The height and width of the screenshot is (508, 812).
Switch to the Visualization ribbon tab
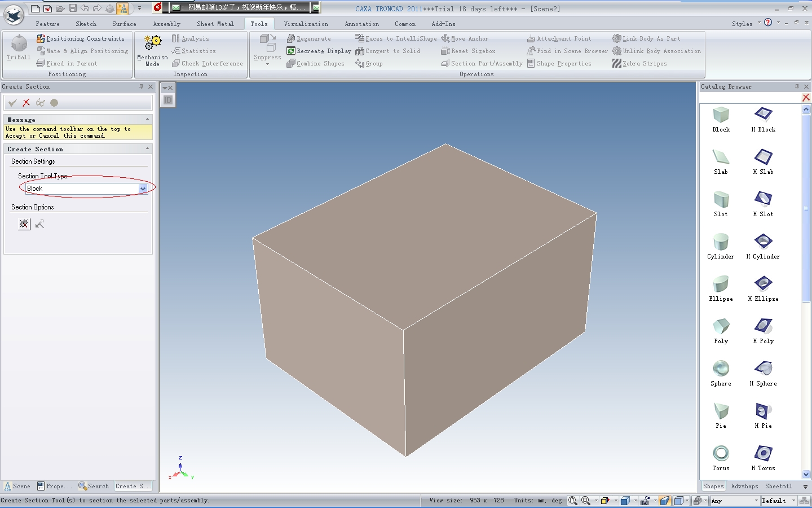306,24
